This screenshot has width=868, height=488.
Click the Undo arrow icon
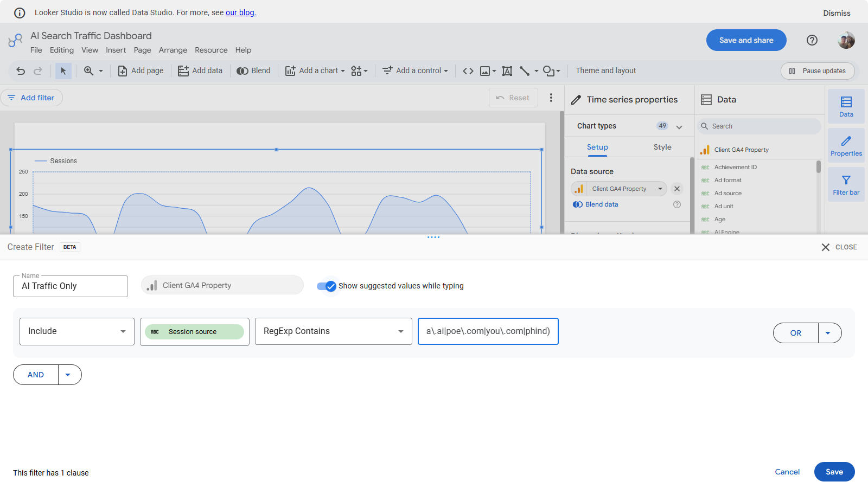tap(21, 71)
